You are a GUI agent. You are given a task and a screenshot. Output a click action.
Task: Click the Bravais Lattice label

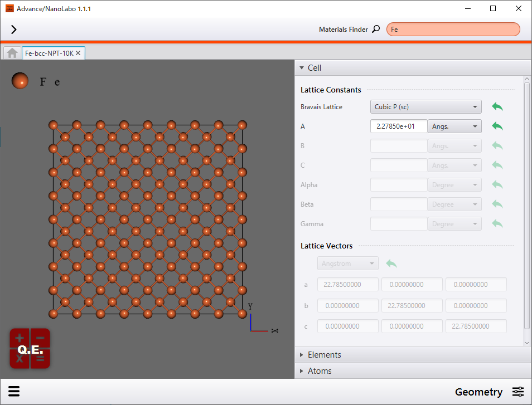pyautogui.click(x=321, y=107)
